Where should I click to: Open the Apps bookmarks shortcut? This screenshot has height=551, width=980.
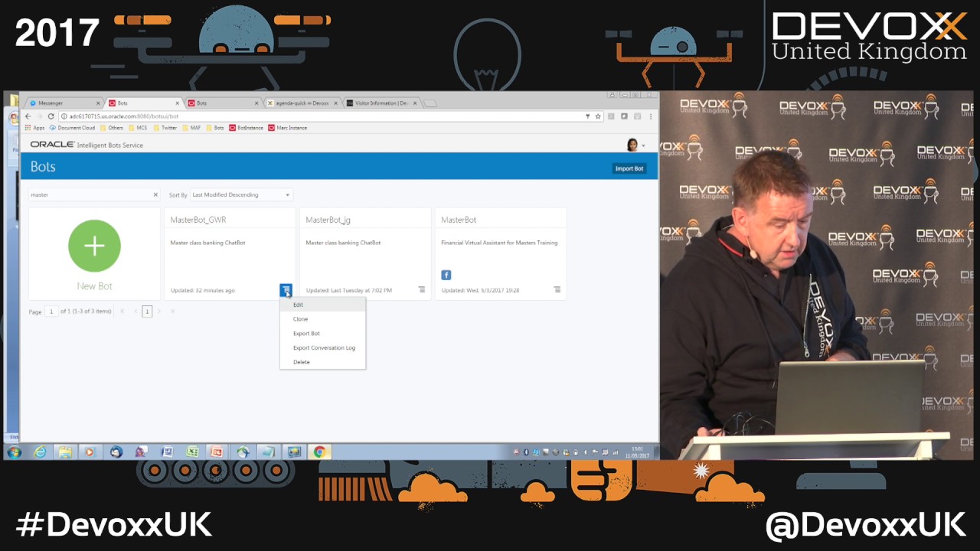(34, 128)
